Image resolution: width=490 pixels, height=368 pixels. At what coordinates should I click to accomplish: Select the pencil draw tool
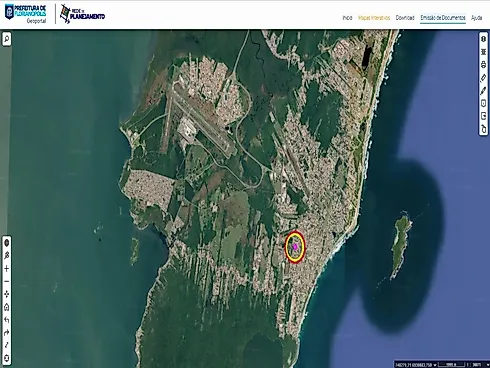pos(484,90)
